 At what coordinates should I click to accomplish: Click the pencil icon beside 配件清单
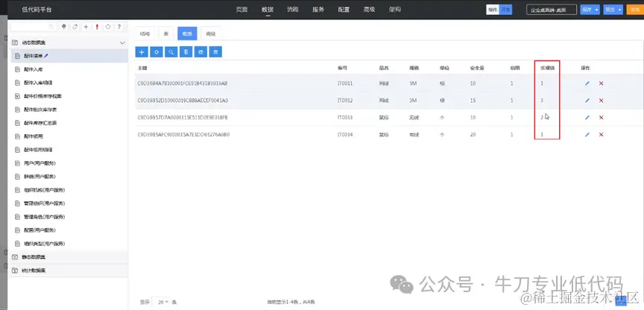(x=46, y=55)
